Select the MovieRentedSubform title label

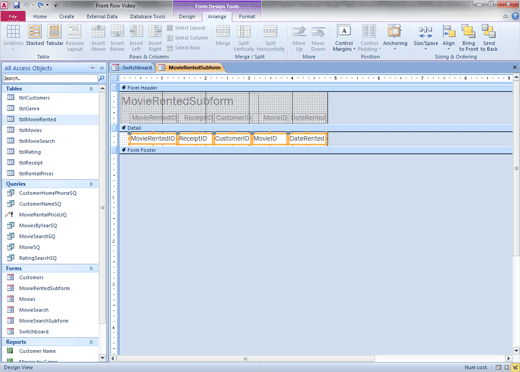(177, 101)
